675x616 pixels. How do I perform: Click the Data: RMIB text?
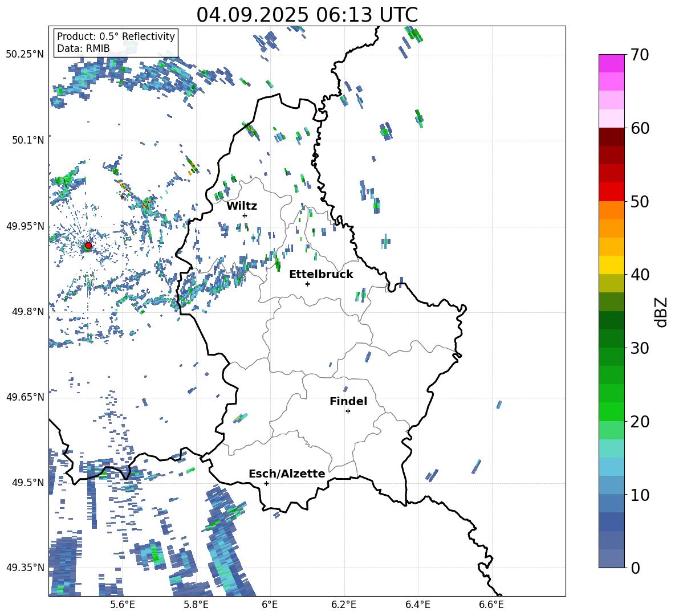click(83, 48)
